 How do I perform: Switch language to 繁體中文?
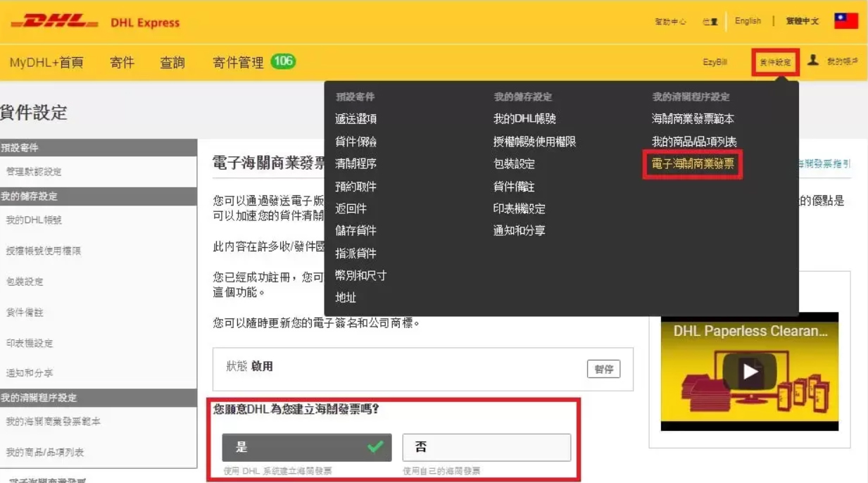[x=803, y=21]
